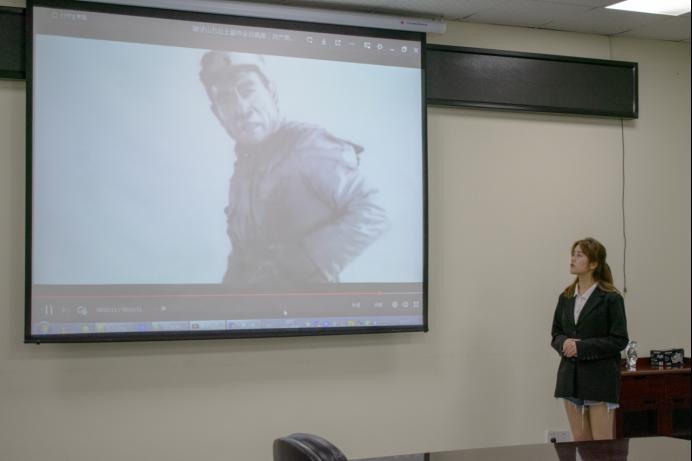Click the icon right of the next button
The height and width of the screenshot is (461, 692).
(81, 310)
